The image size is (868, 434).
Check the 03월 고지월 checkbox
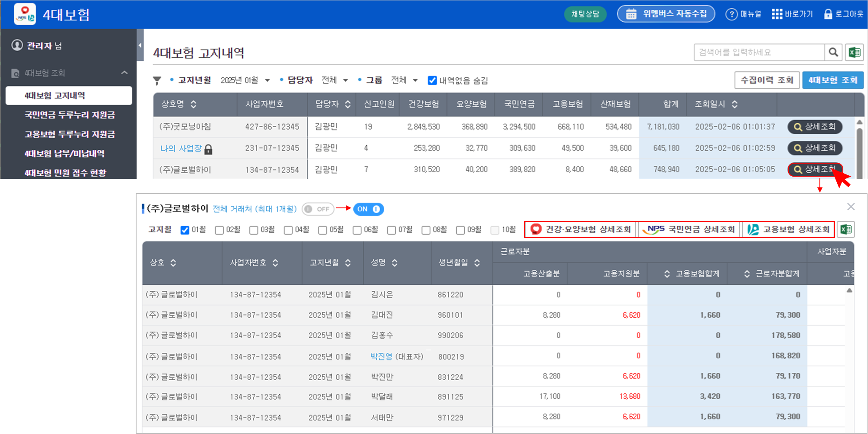point(254,230)
